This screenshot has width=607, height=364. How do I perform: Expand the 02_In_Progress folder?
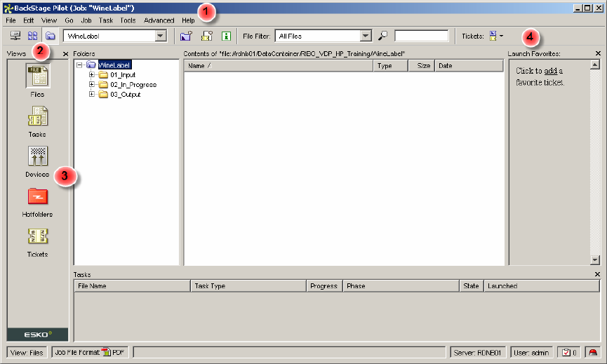(x=92, y=84)
